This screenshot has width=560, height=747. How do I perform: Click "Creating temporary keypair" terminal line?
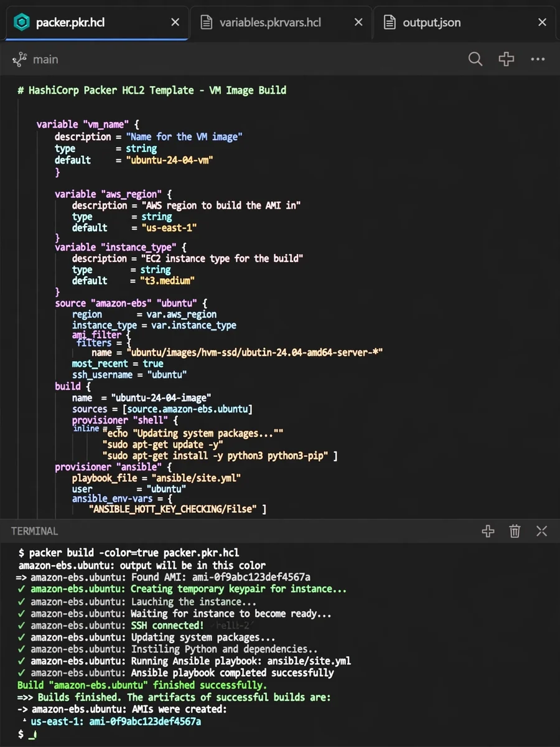(x=182, y=589)
